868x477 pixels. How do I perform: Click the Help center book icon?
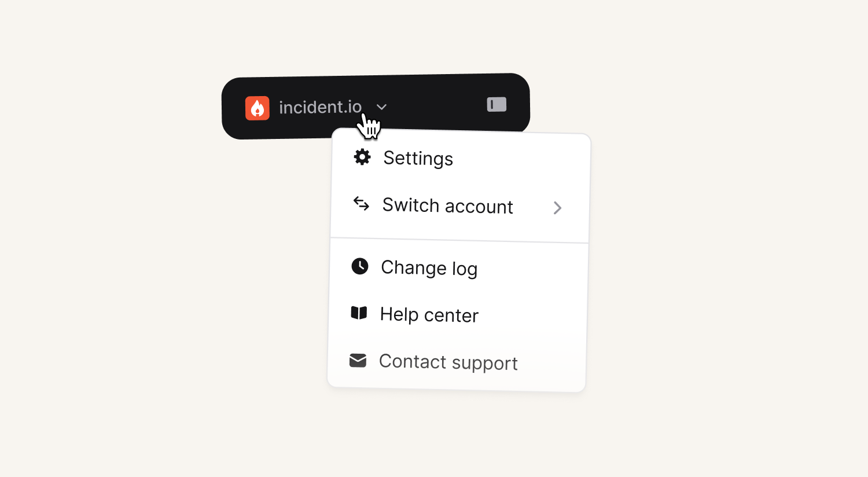pos(359,313)
